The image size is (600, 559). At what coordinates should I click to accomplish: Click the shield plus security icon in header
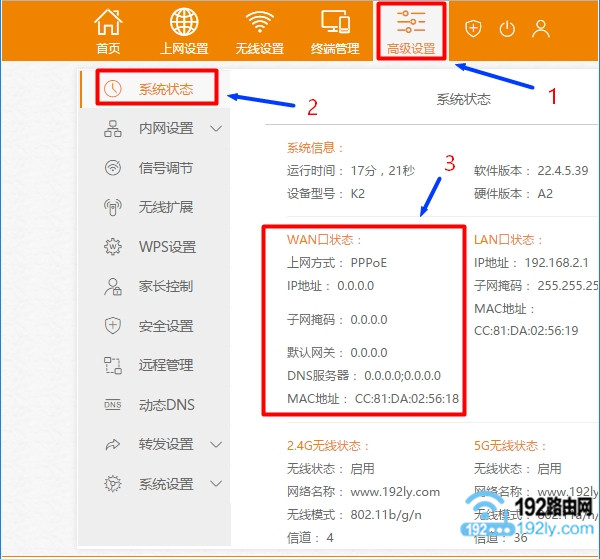(x=473, y=29)
